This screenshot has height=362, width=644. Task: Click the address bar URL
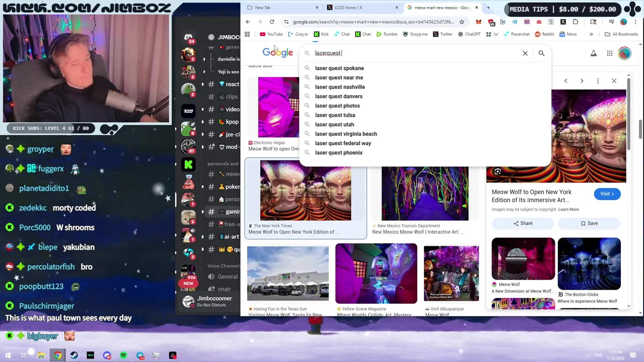[373, 22]
